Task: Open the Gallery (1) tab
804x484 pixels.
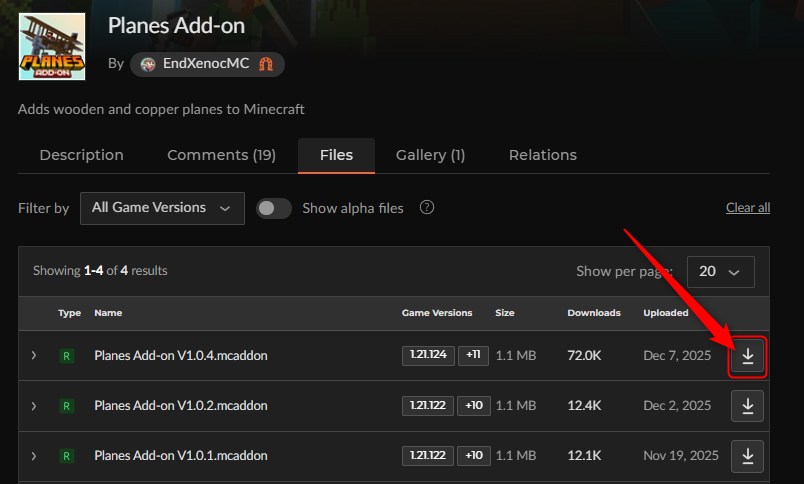Action: point(430,155)
